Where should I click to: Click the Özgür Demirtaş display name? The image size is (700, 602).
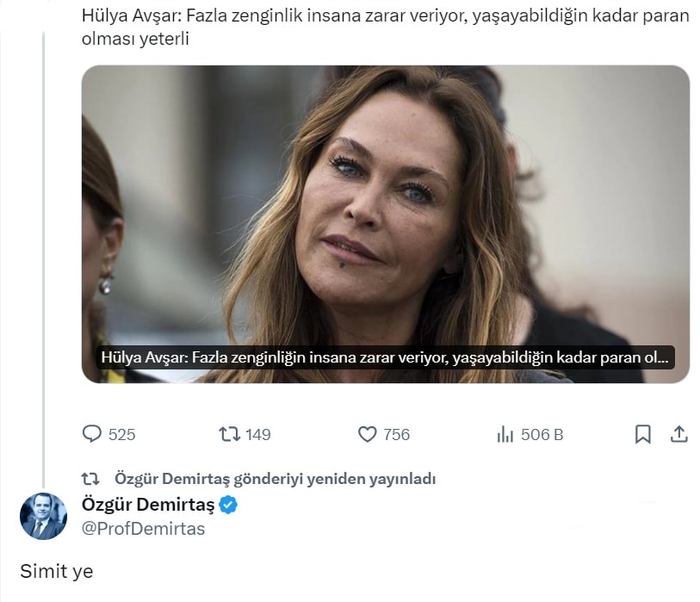147,505
